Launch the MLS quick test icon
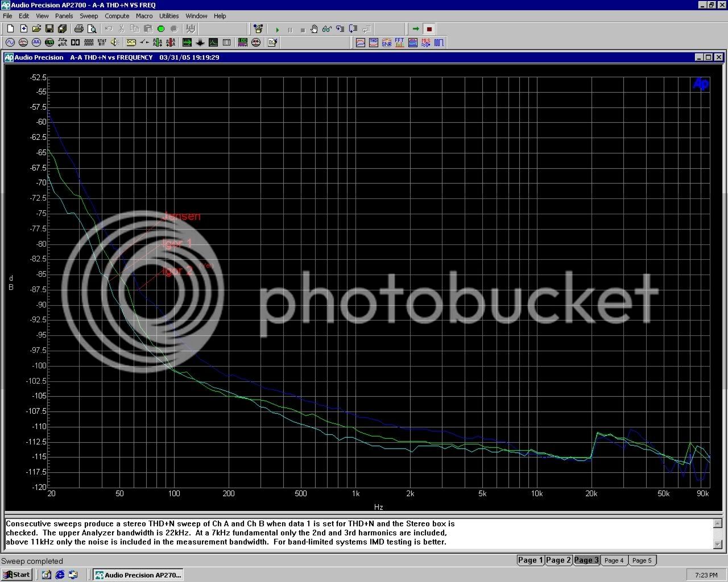The width and height of the screenshot is (728, 582). (x=426, y=42)
